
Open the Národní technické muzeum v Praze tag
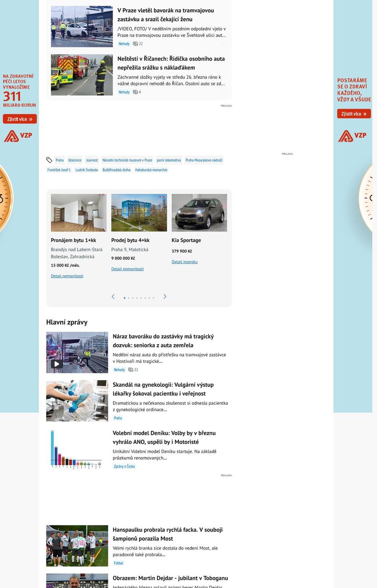[x=127, y=160]
